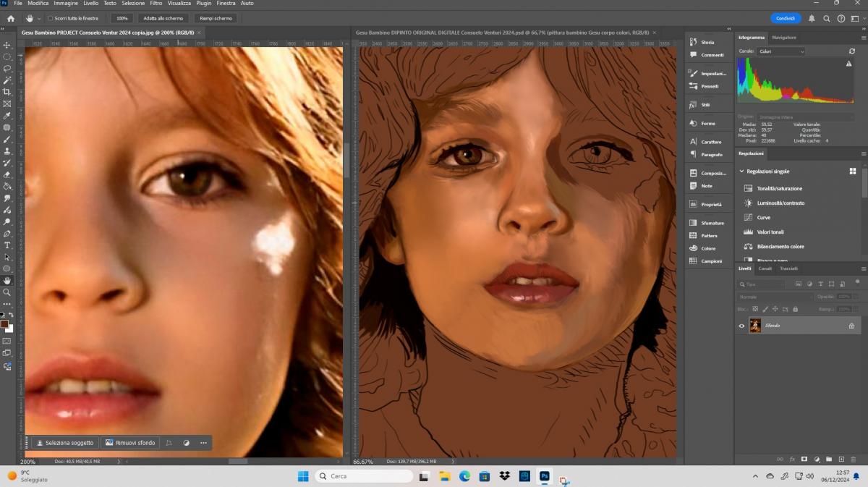Open the Pennelli panel
The height and width of the screenshot is (487, 868).
(704, 86)
